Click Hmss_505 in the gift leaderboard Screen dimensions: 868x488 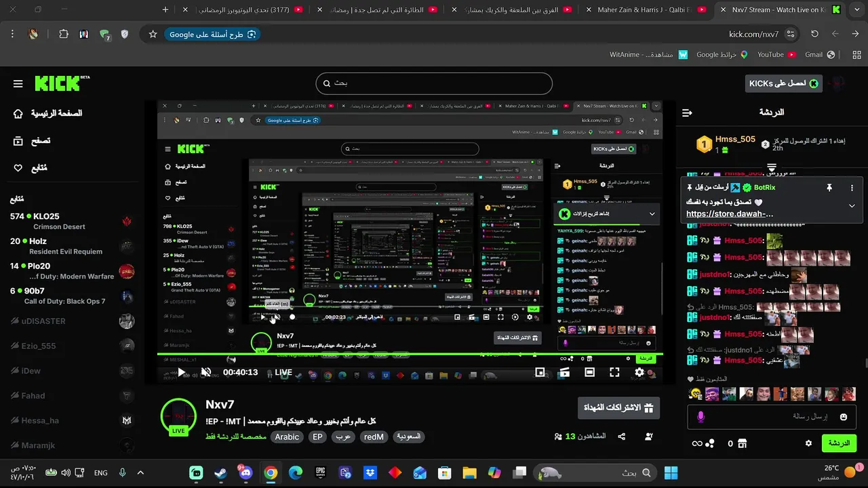(735, 139)
